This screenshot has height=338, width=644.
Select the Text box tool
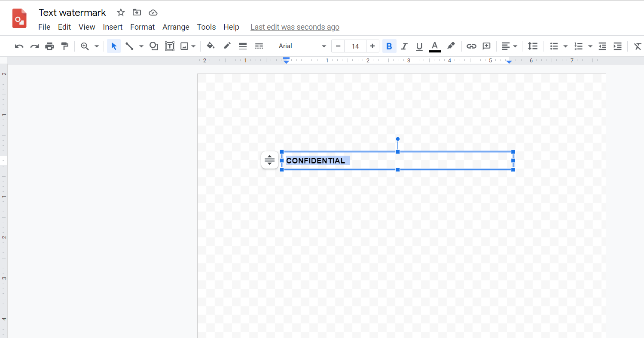pyautogui.click(x=170, y=46)
